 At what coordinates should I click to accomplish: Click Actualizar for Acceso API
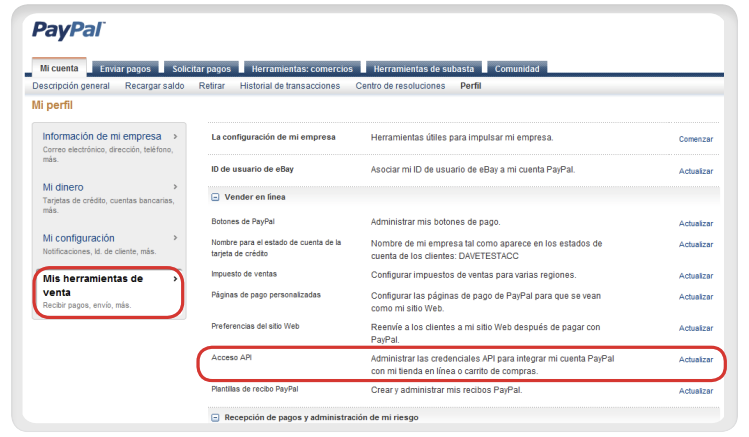[x=696, y=360]
